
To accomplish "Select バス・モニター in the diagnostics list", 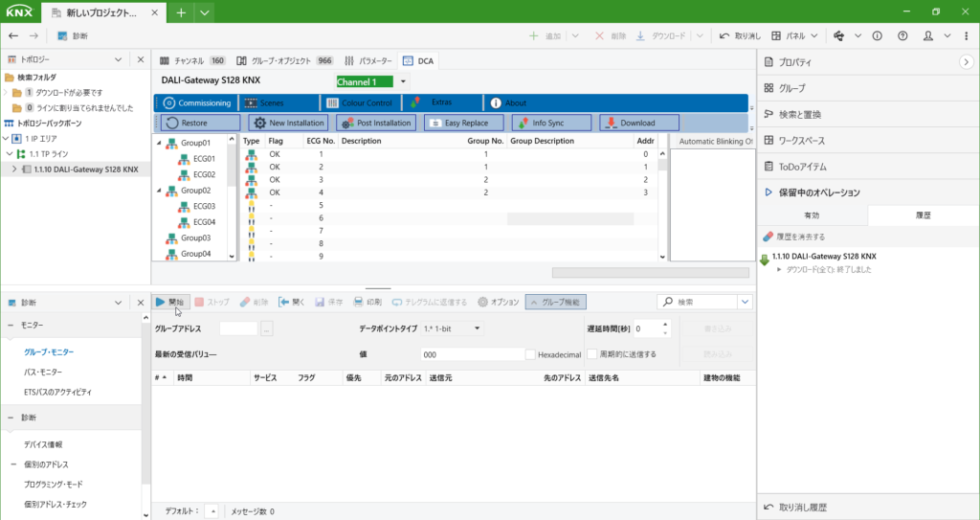I will point(43,373).
